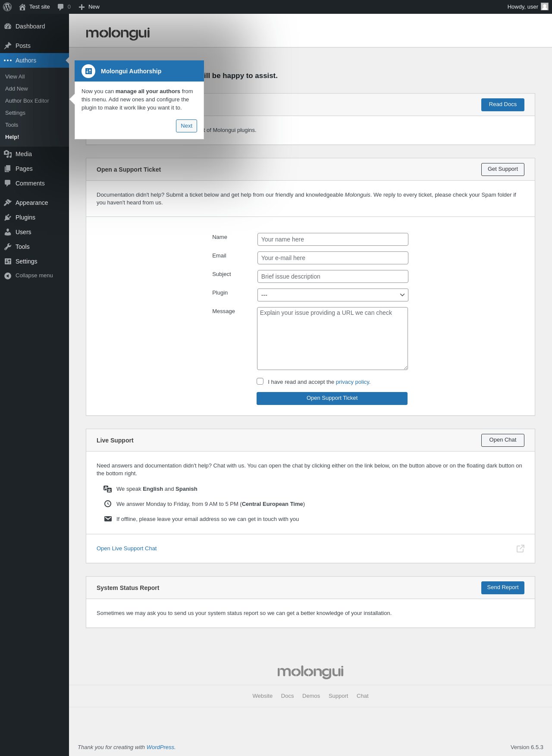Click the Comments speech bubble sidebar icon
Screen dimensions: 552x756
pos(8,183)
